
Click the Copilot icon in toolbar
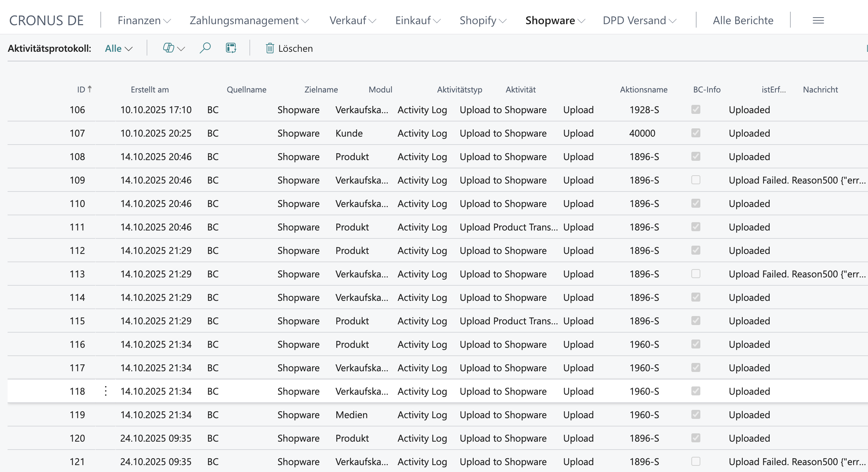click(x=168, y=48)
